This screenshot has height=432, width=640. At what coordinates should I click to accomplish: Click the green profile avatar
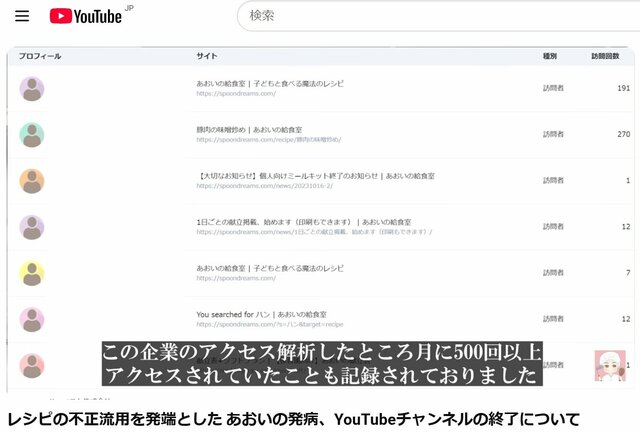click(x=32, y=135)
